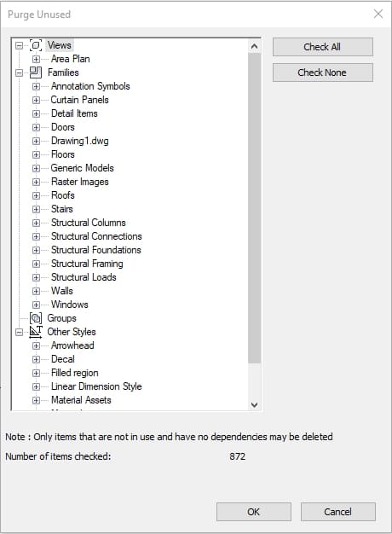
Task: Click the Check None button
Action: [x=323, y=73]
